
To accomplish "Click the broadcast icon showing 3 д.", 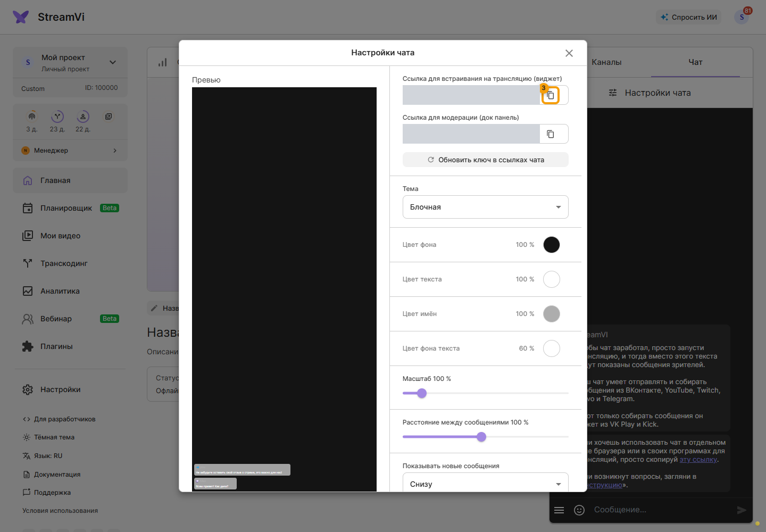I will point(32,117).
